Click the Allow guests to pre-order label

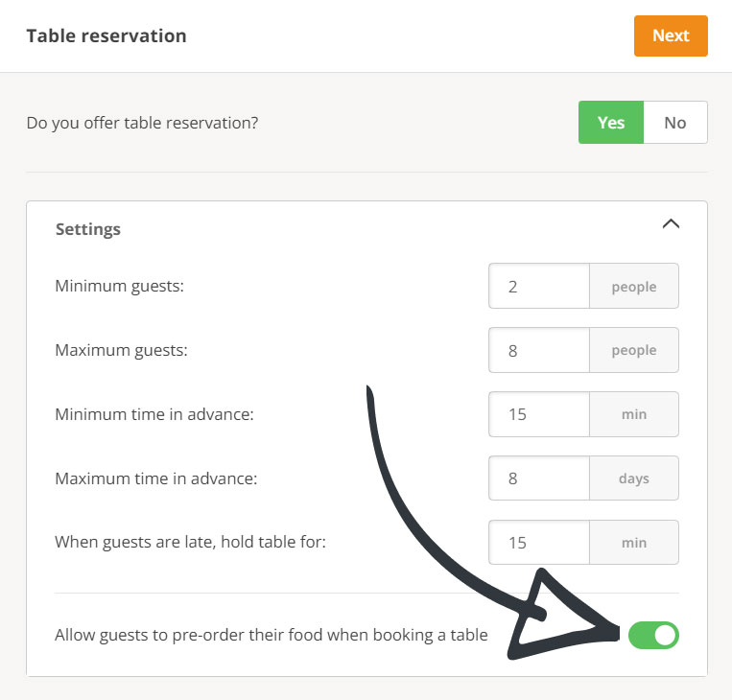(272, 635)
